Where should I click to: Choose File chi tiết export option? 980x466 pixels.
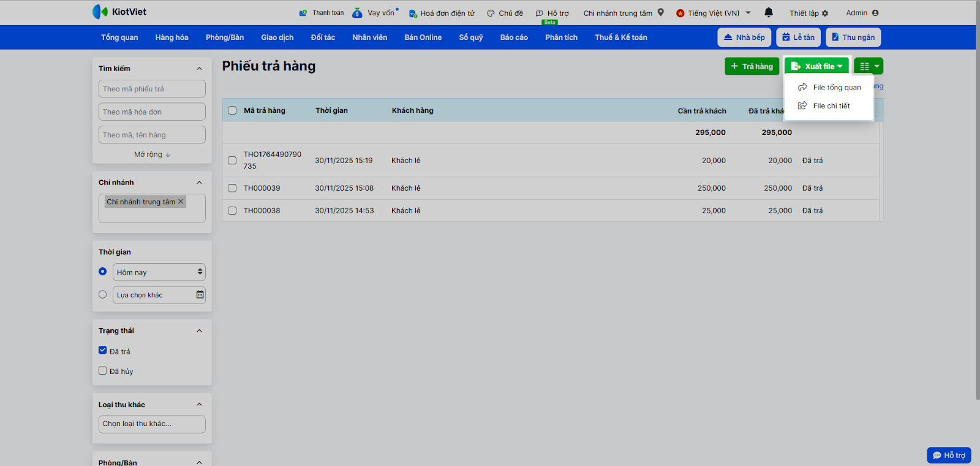[x=829, y=105]
